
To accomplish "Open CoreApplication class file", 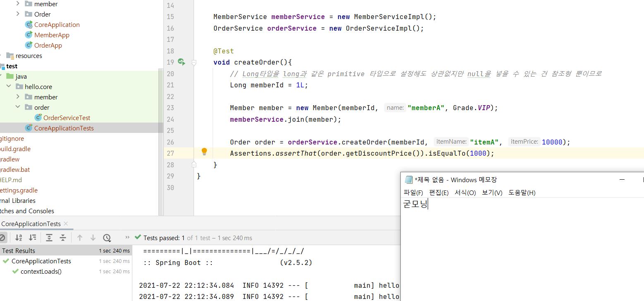I will (x=57, y=24).
